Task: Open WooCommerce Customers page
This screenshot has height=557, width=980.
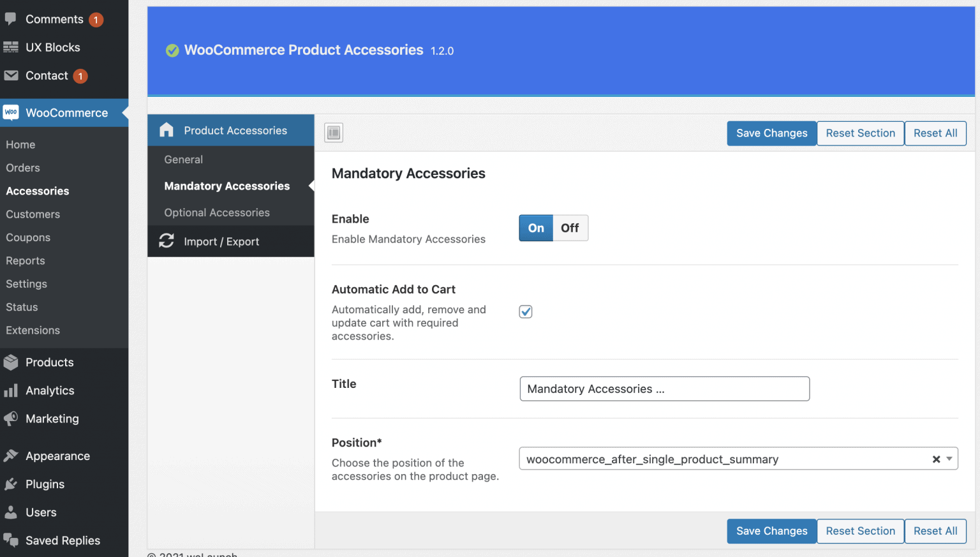Action: click(33, 214)
